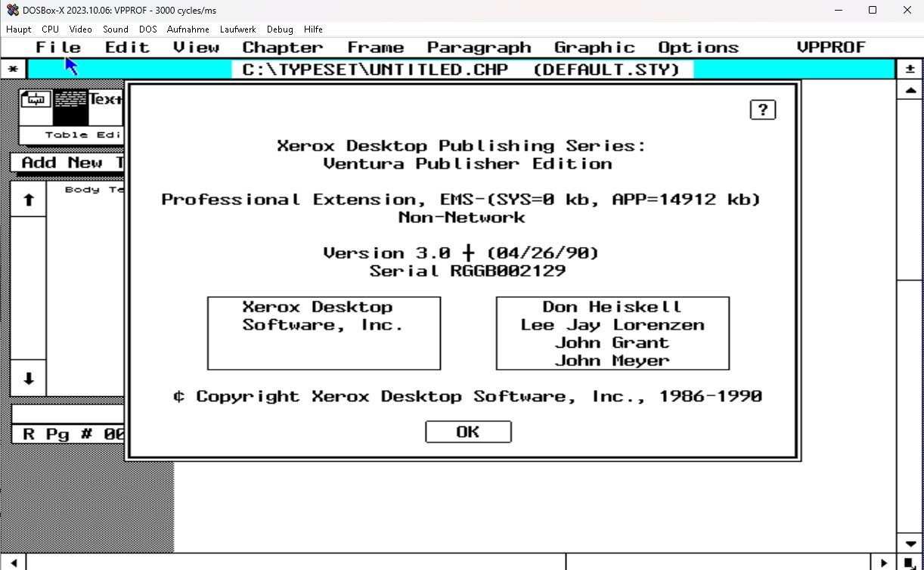This screenshot has height=570, width=924.
Task: Click the plus-minus full box in title bar
Action: (910, 70)
